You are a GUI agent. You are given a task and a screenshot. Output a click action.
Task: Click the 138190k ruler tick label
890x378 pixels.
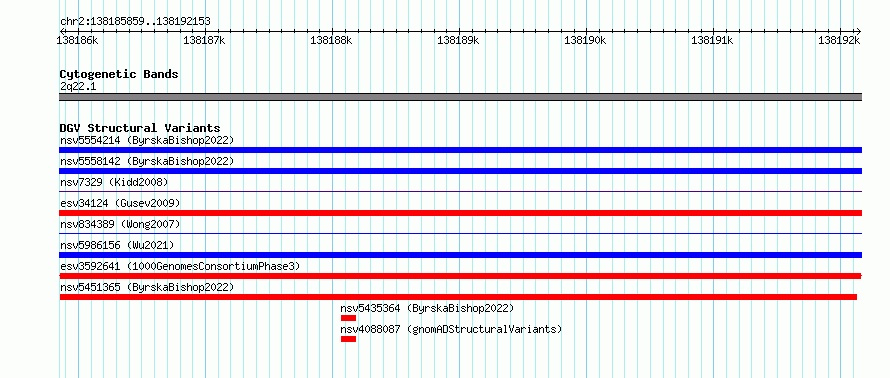point(585,40)
